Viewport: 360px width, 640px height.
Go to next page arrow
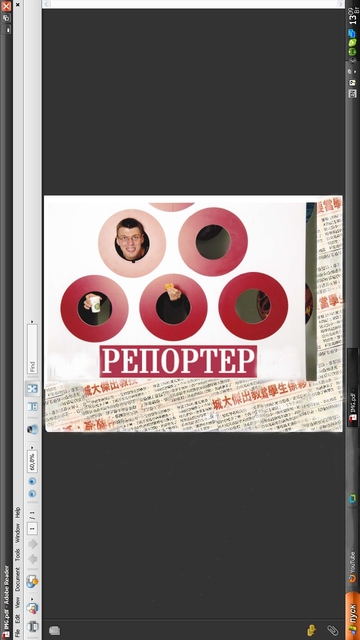click(32, 544)
